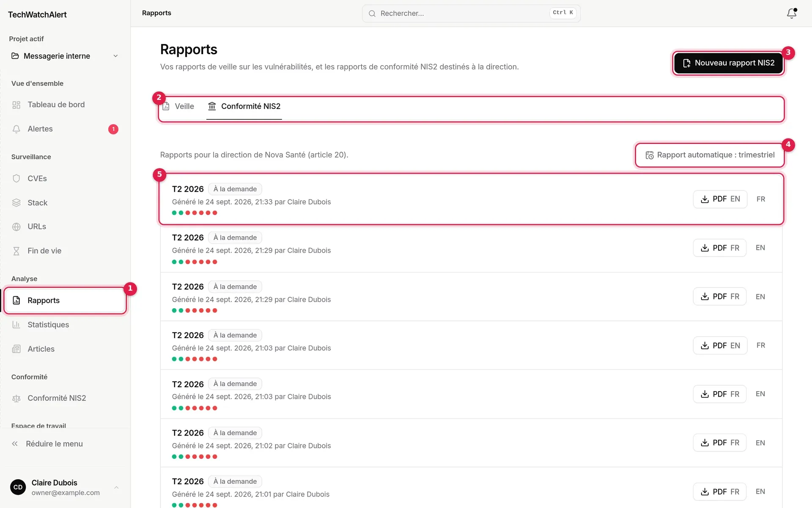
Task: Open Rapport automatique : trimestriel setting
Action: pyautogui.click(x=710, y=155)
